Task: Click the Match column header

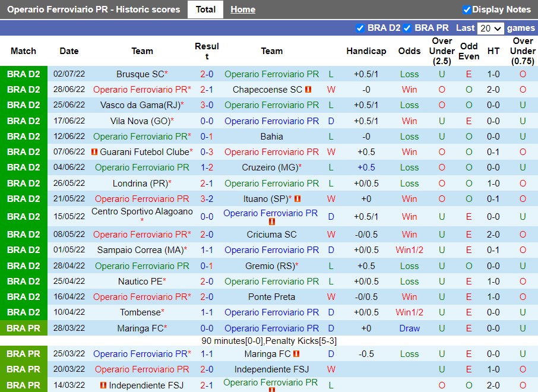Action: click(x=23, y=51)
